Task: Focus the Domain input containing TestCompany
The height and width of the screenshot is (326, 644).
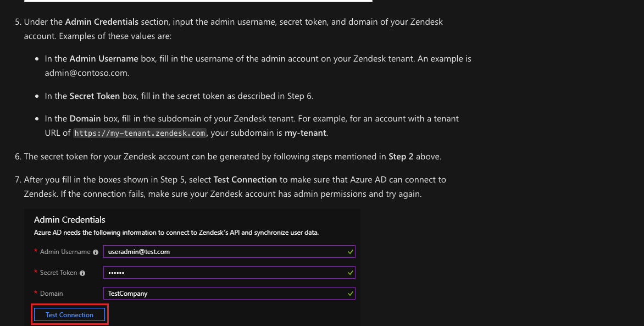Action: pos(220,294)
